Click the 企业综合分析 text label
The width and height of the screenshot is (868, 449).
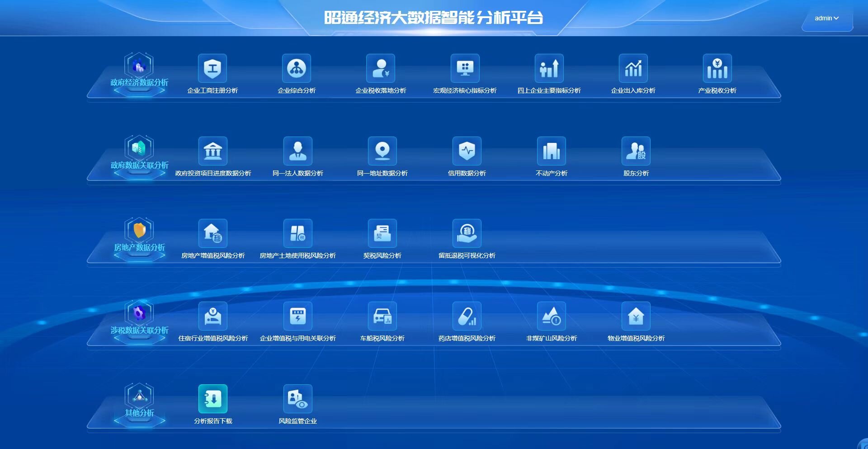click(297, 90)
